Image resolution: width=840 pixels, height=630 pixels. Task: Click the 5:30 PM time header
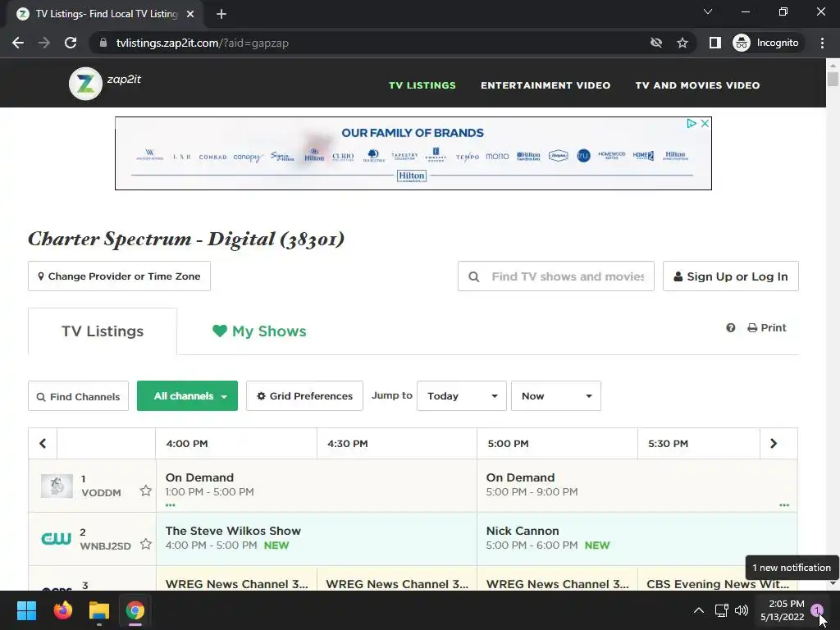(699, 444)
